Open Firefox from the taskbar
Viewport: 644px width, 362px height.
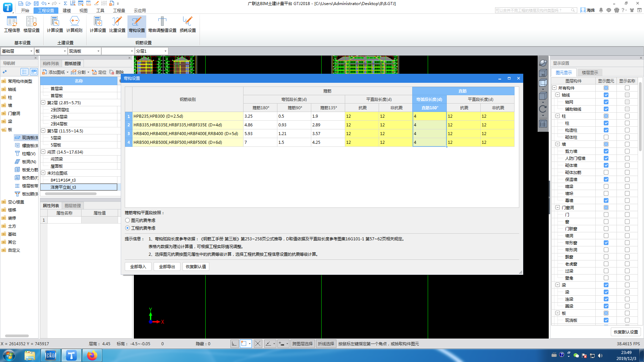(92, 355)
